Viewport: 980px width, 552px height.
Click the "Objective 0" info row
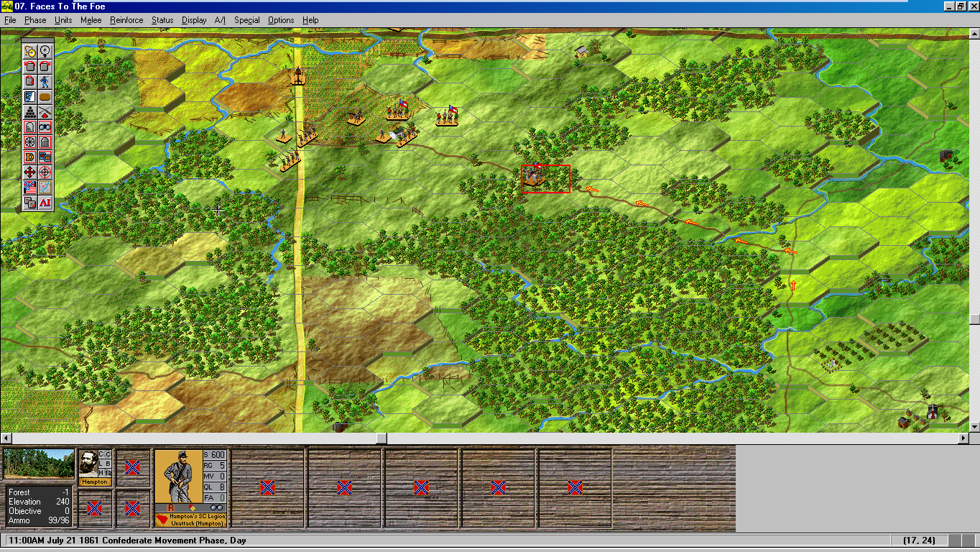(39, 511)
